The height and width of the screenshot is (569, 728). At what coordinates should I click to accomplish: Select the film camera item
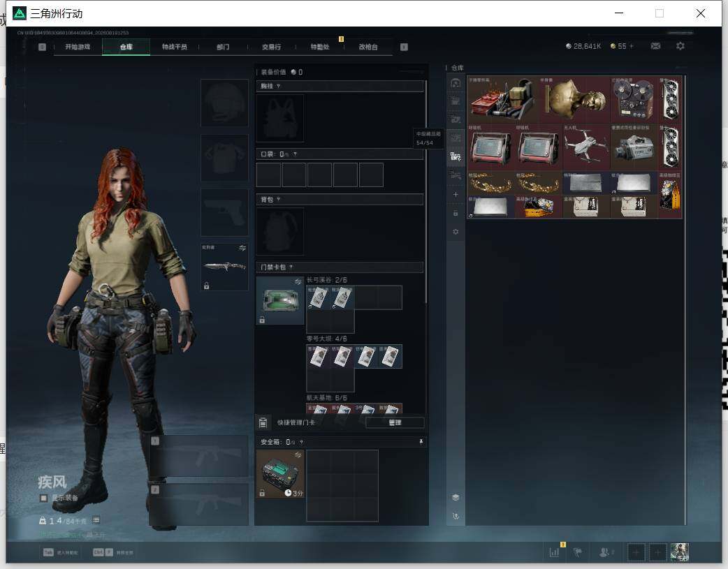(634, 147)
